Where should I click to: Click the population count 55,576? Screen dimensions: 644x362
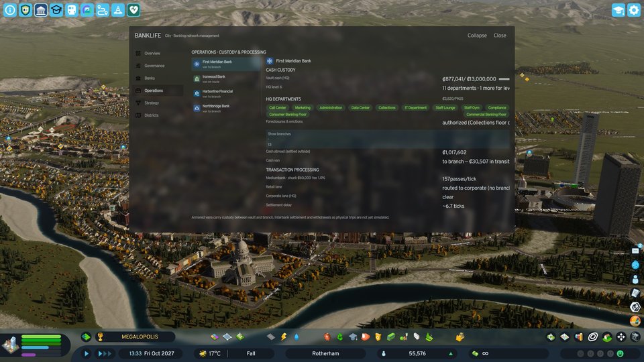click(x=417, y=353)
